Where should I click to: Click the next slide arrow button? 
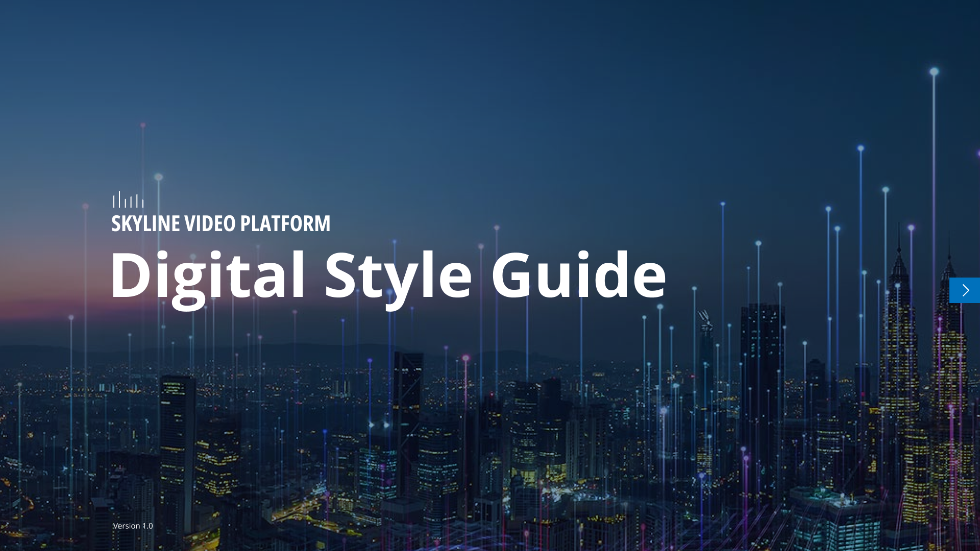pyautogui.click(x=964, y=290)
